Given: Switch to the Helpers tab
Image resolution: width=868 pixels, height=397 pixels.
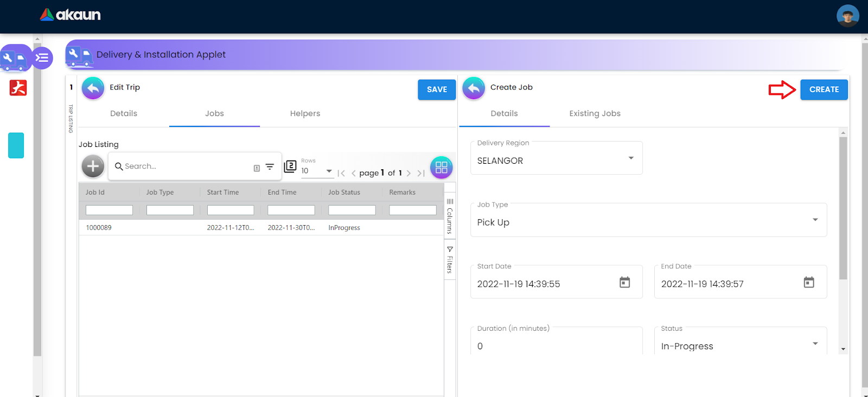Looking at the screenshot, I should pyautogui.click(x=305, y=113).
